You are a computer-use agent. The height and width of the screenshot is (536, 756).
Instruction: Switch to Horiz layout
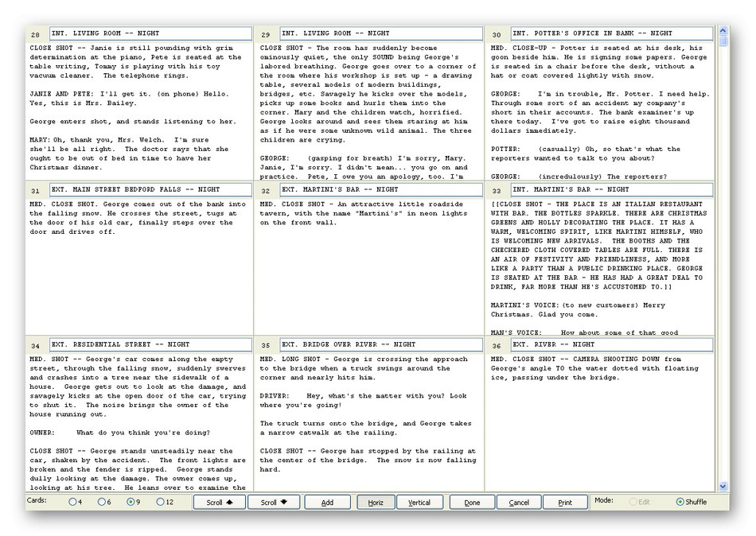coord(376,503)
